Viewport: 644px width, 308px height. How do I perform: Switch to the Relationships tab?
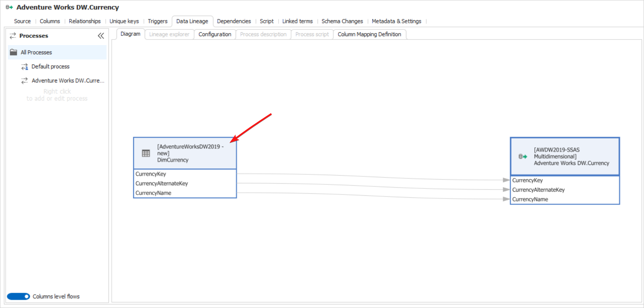(85, 21)
